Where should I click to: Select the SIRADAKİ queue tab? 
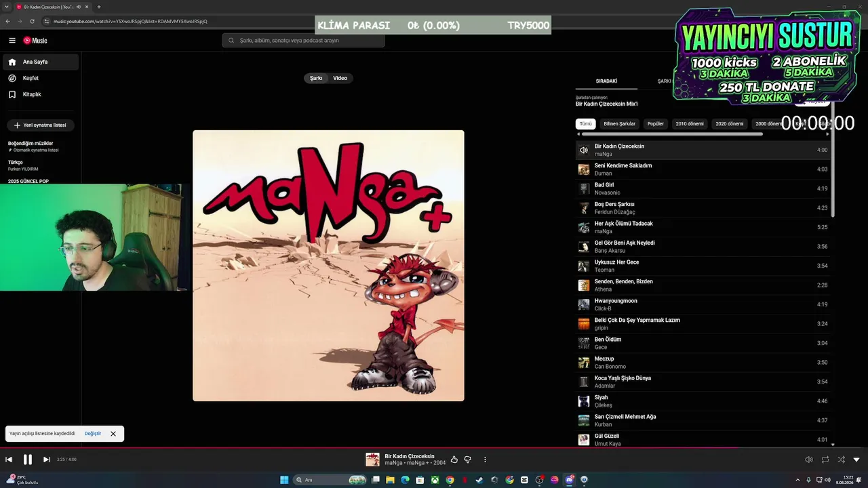point(606,81)
